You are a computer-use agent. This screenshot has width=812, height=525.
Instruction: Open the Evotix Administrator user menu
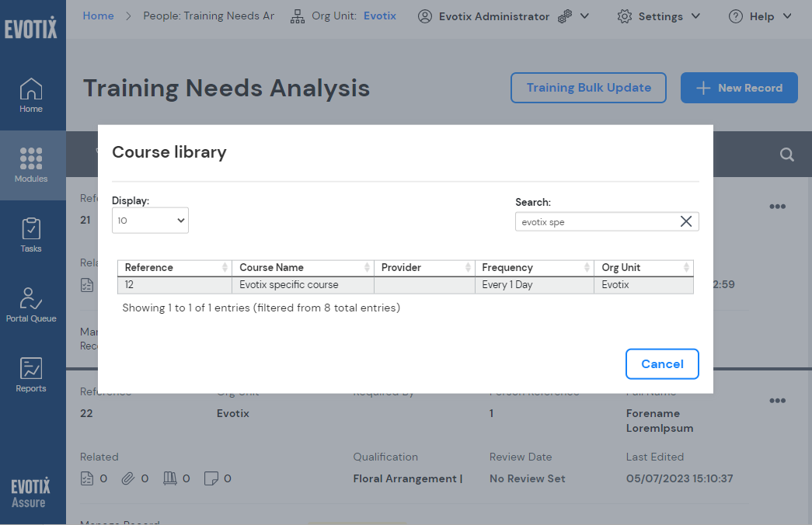pyautogui.click(x=503, y=16)
